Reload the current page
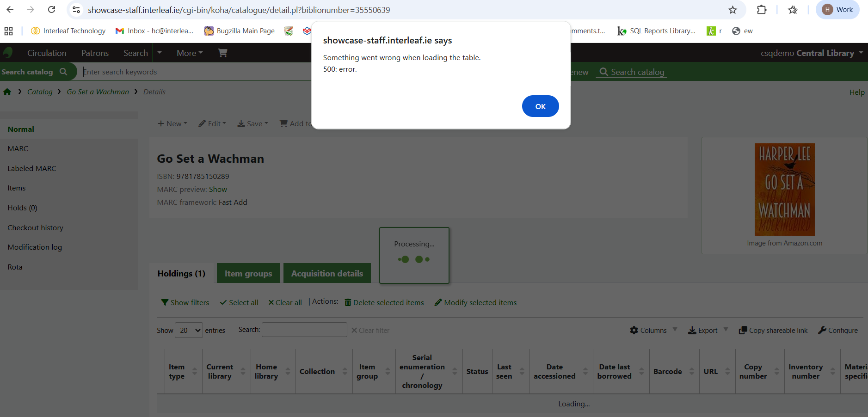This screenshot has height=417, width=868. [51, 10]
